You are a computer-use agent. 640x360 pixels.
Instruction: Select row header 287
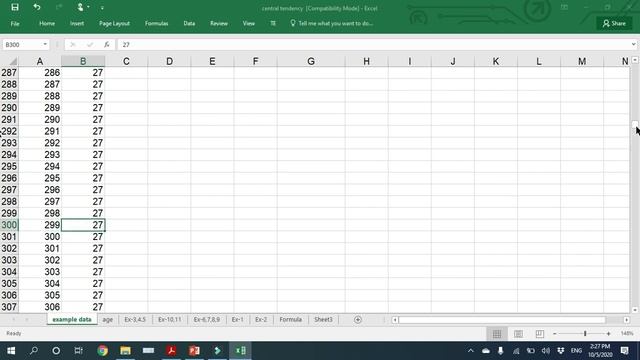(x=9, y=73)
